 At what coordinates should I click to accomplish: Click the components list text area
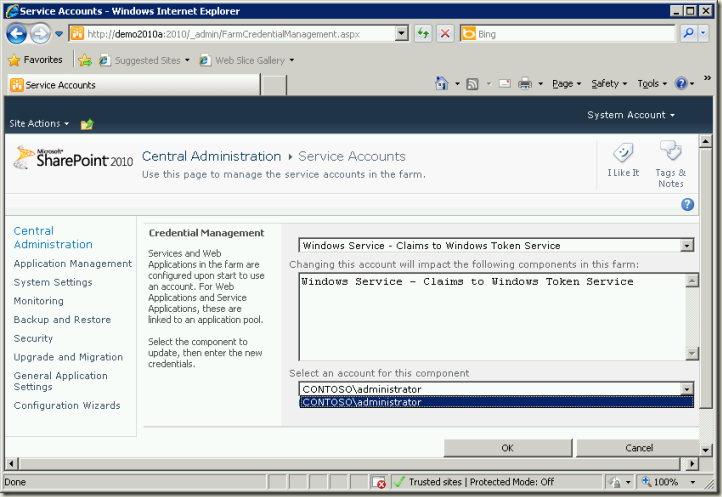[x=492, y=317]
